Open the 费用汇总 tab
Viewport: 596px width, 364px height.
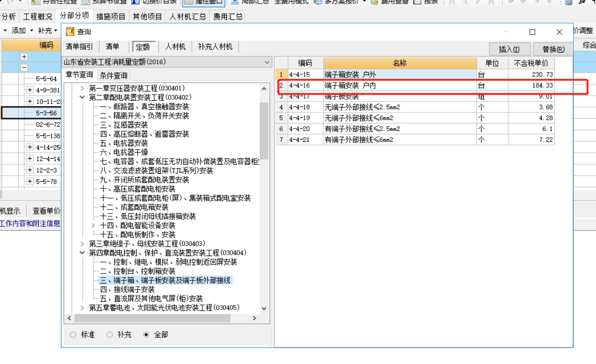click(x=227, y=17)
